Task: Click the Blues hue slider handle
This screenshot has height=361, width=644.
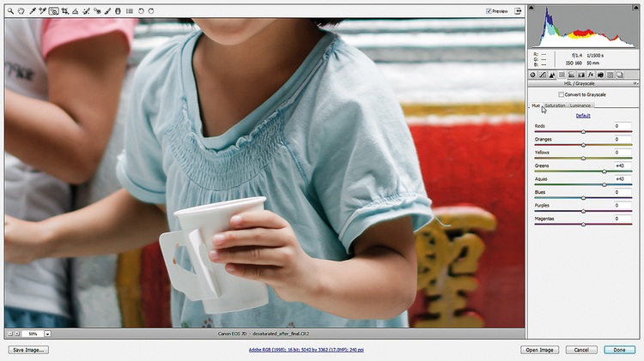Action: [583, 198]
